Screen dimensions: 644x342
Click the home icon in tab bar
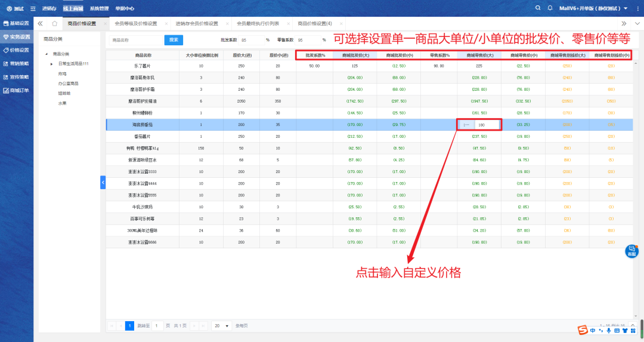point(54,24)
